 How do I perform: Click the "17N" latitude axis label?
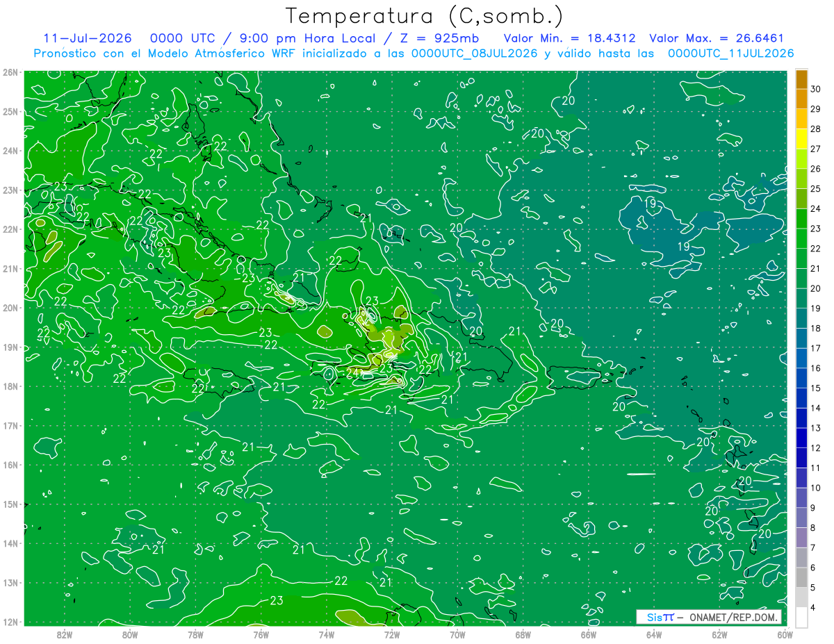point(10,426)
